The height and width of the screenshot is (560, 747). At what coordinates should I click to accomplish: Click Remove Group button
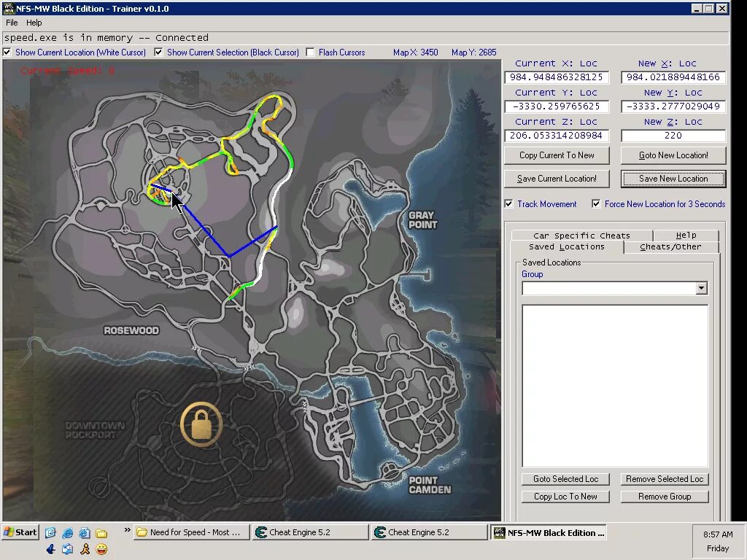coord(665,497)
